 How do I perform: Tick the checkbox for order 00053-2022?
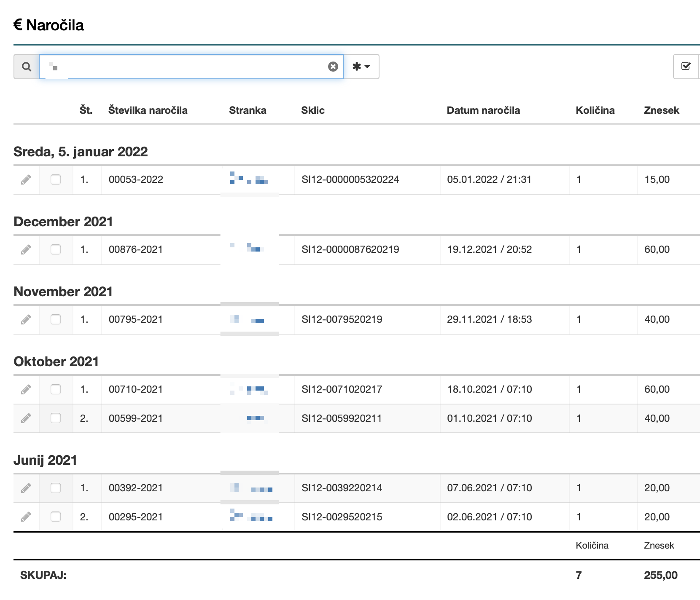coord(56,179)
